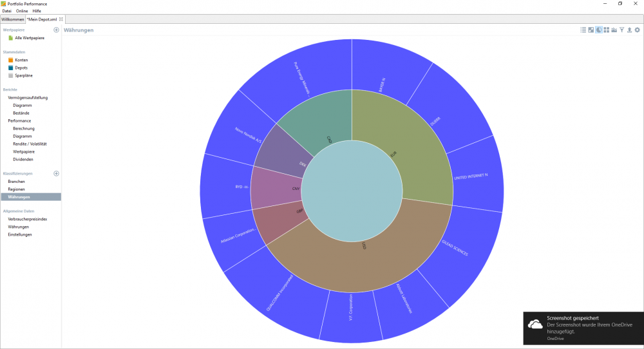This screenshot has width=644, height=349.
Task: Open Berechnung under Performance
Action: [x=24, y=129]
